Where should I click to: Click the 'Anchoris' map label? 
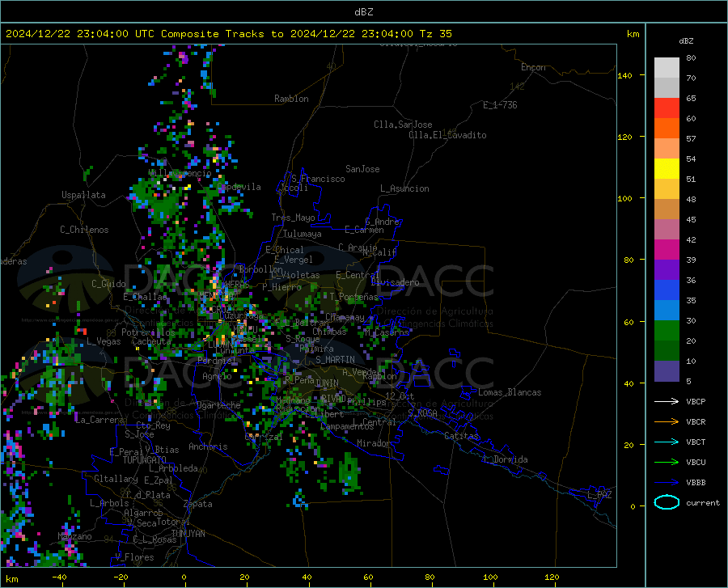(208, 446)
